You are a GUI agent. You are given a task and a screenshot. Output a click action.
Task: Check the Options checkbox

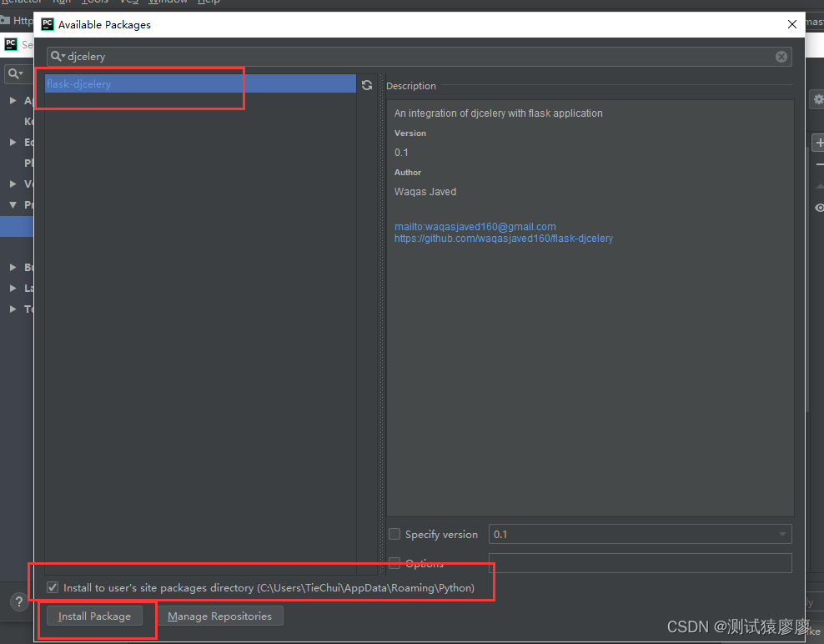[x=394, y=562]
